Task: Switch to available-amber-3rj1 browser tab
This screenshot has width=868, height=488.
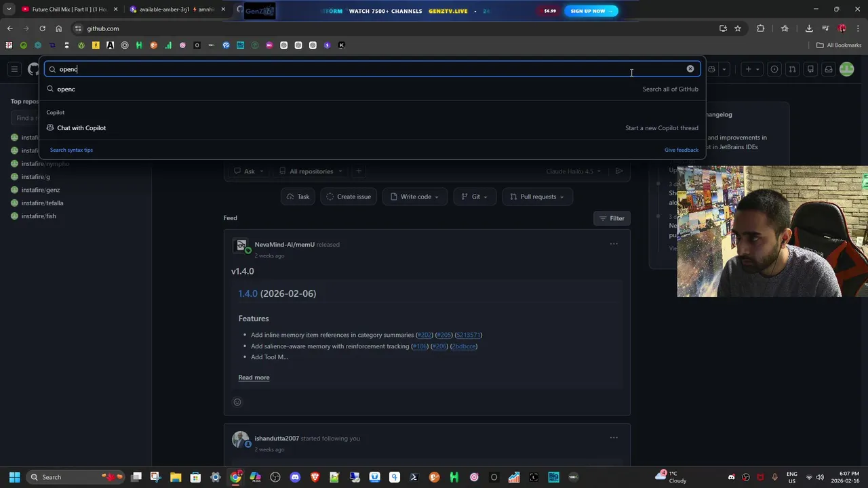Action: (x=176, y=9)
